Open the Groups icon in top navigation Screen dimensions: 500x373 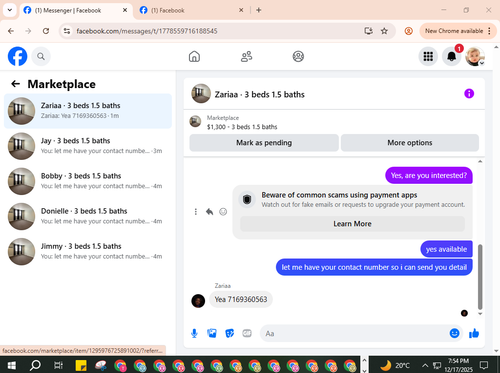point(298,56)
